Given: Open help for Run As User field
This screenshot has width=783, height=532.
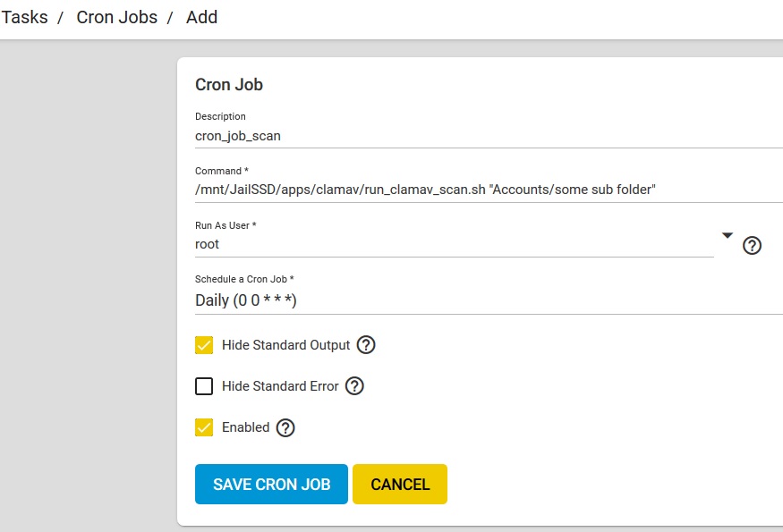Looking at the screenshot, I should tap(752, 246).
